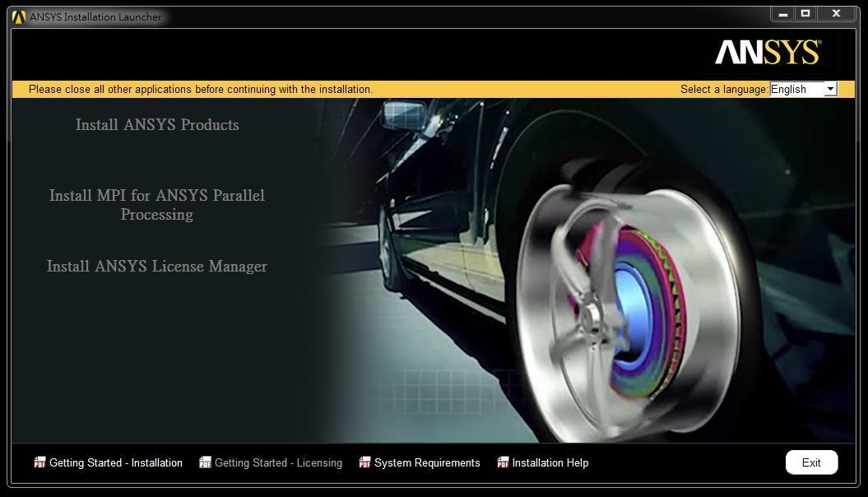Click PDF icon beside Getting Started - Licensing
The height and width of the screenshot is (497, 868).
(x=205, y=462)
